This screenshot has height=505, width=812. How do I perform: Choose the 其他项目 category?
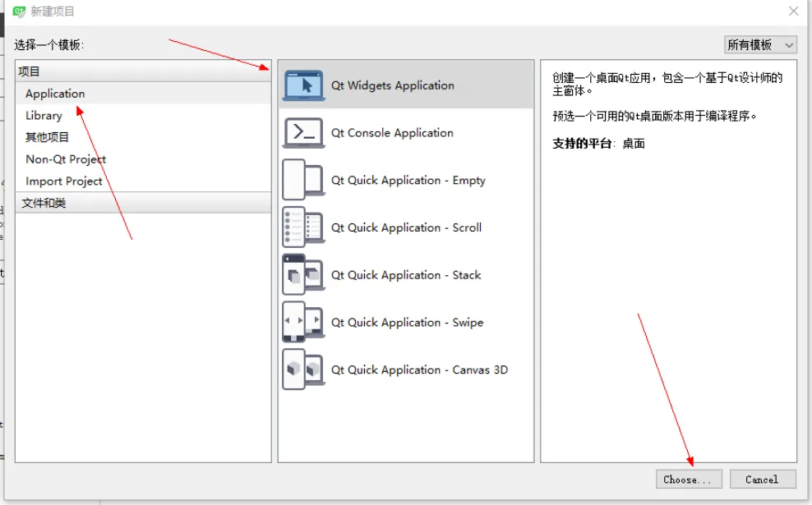(x=48, y=137)
